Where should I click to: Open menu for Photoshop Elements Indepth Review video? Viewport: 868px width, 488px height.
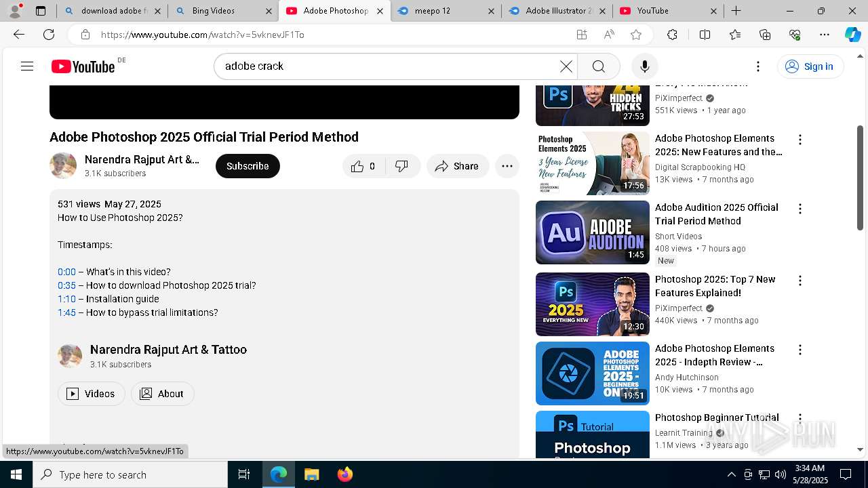tap(800, 350)
